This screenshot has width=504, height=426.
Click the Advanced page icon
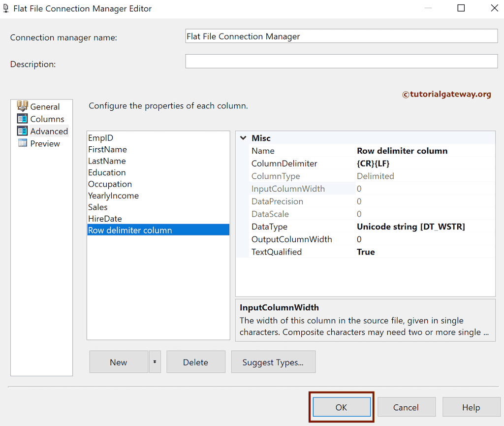click(23, 131)
